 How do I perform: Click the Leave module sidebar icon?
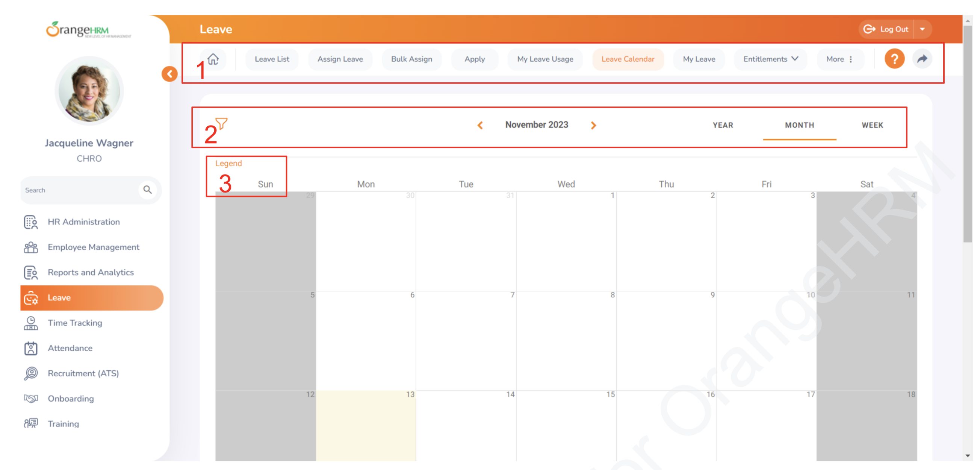(31, 297)
